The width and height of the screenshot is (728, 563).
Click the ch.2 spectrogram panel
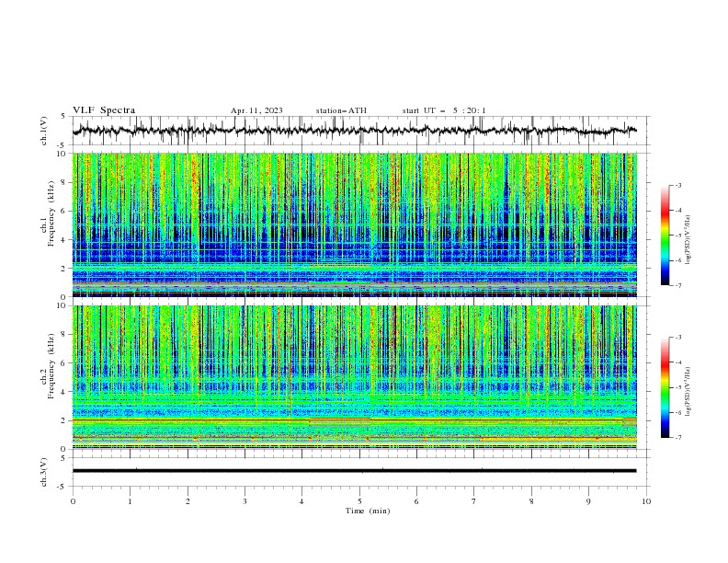pyautogui.click(x=354, y=377)
